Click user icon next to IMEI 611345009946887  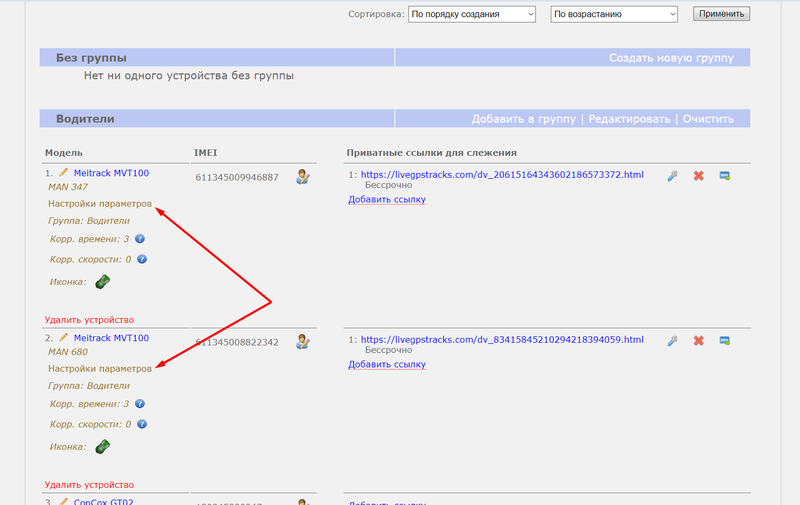click(x=302, y=177)
